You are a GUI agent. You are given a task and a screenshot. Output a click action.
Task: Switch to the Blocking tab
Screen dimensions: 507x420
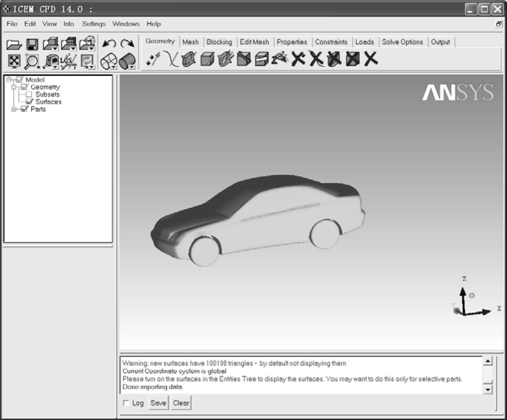point(219,42)
